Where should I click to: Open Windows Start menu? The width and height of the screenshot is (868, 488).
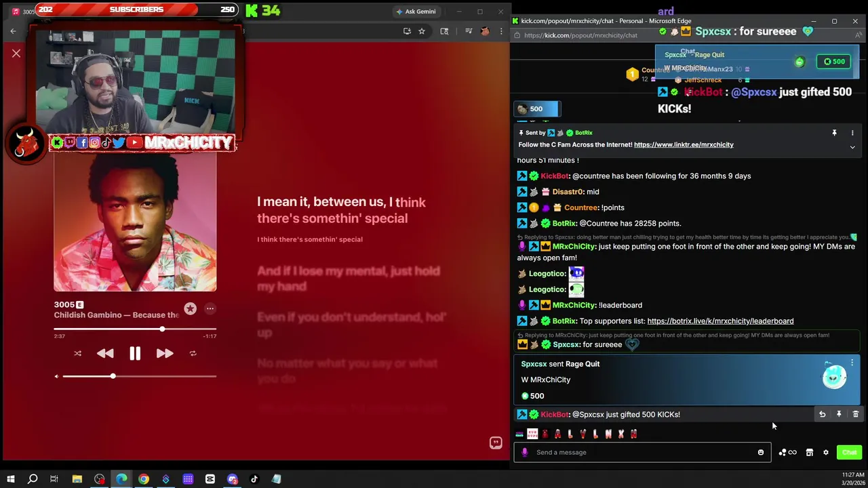(10, 479)
